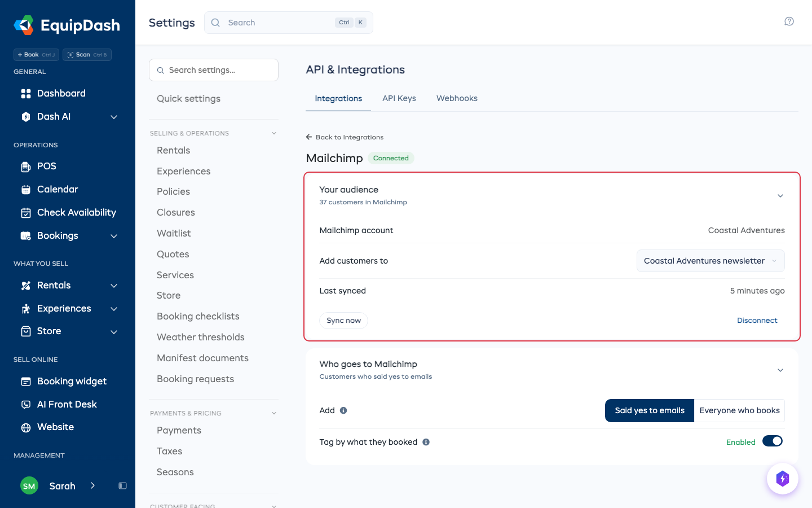Toggle Tag by what they booked switch

pos(773,441)
